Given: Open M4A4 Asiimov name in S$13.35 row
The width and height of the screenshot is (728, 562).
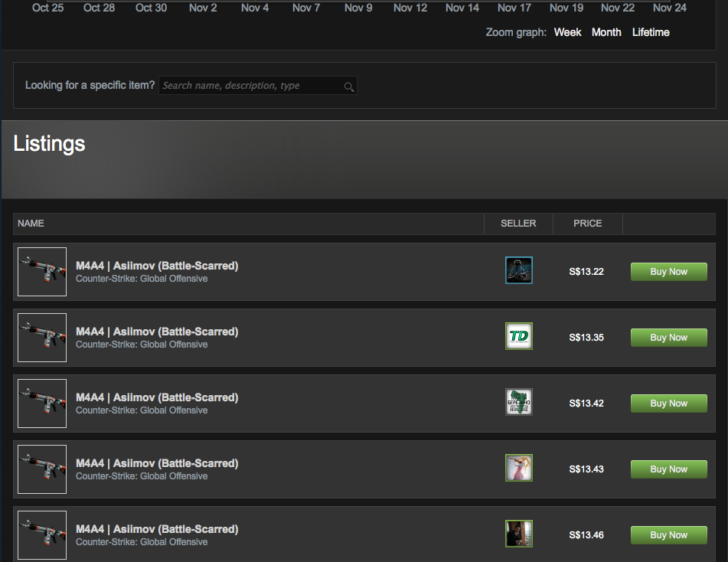Looking at the screenshot, I should [157, 332].
